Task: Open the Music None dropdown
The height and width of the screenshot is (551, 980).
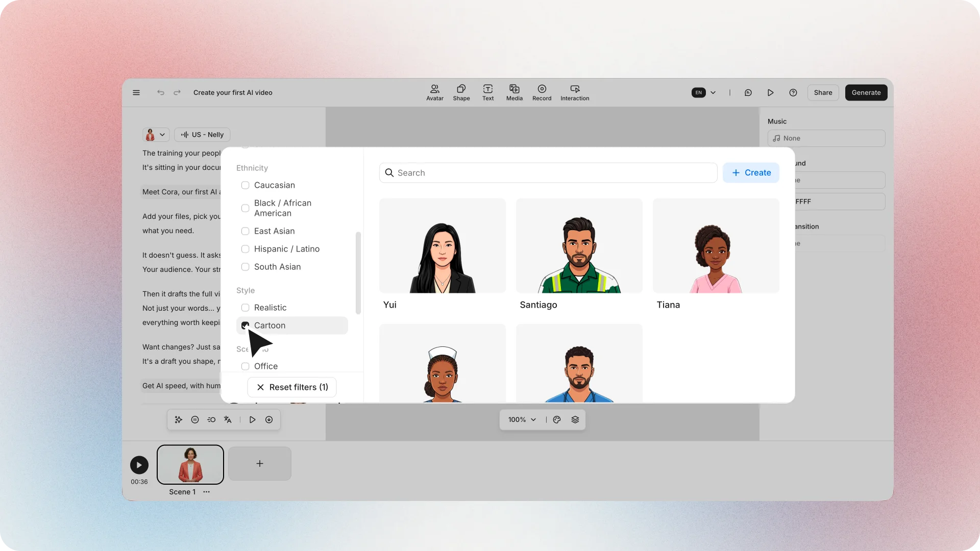Action: 826,138
